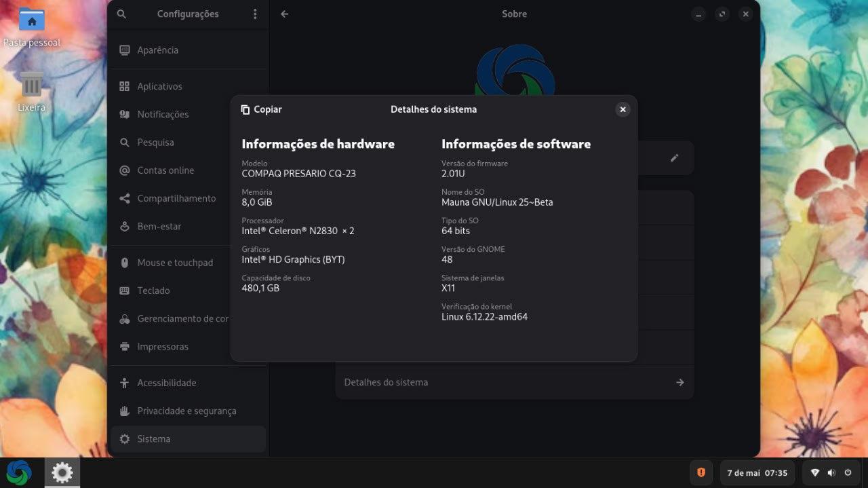Click the Gerenciamento de cor icon
This screenshot has height=488, width=868.
click(x=124, y=318)
